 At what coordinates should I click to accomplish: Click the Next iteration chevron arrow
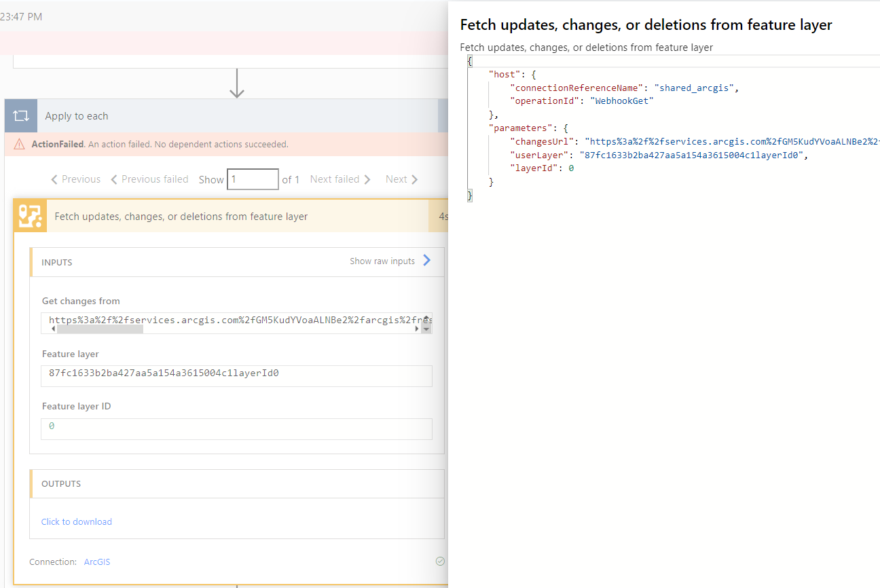point(415,179)
